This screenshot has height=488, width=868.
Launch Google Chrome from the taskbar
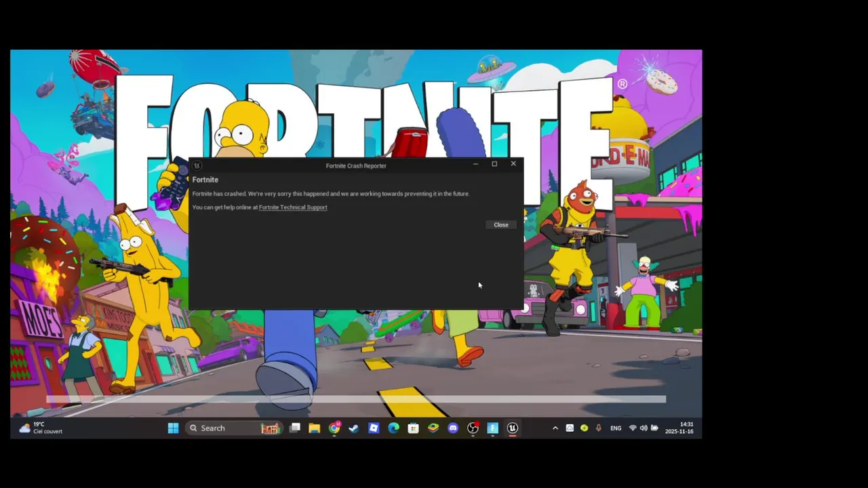[x=334, y=428]
